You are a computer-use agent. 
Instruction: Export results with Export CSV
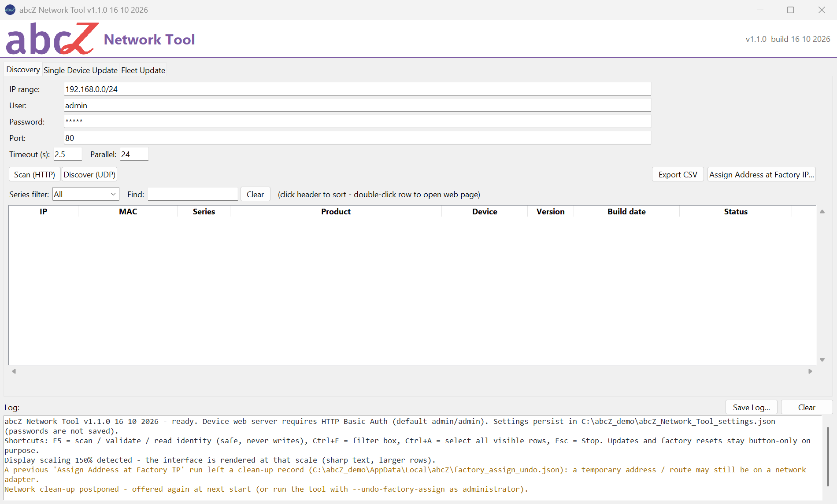pyautogui.click(x=678, y=174)
